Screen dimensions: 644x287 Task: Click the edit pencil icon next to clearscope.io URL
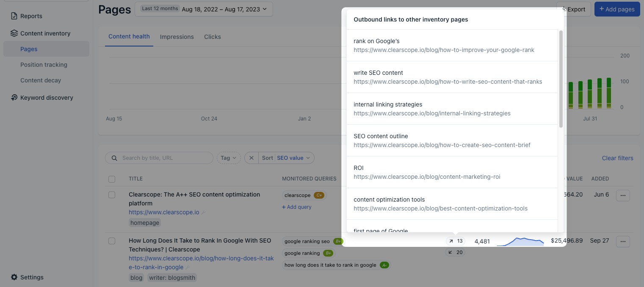pyautogui.click(x=203, y=213)
